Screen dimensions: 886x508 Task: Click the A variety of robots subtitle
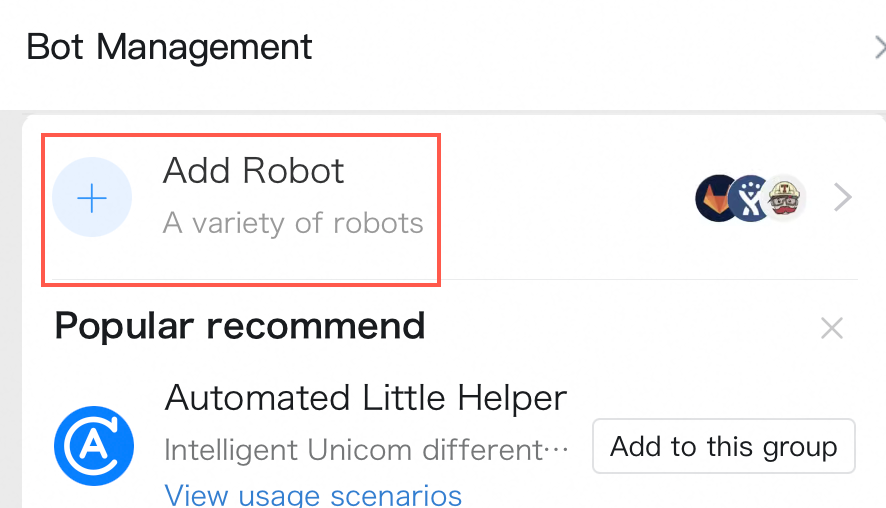(293, 222)
